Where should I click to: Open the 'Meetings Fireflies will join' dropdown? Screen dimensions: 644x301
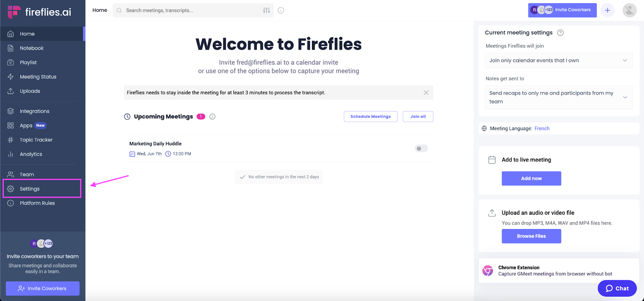558,60
